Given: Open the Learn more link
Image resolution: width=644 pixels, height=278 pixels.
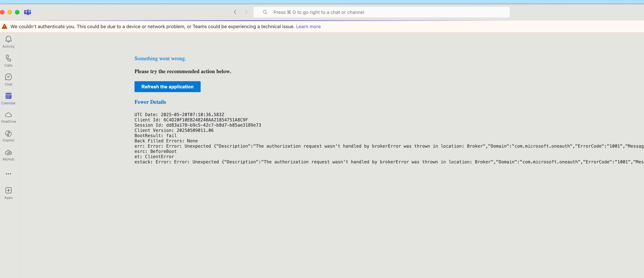Looking at the screenshot, I should click(308, 27).
